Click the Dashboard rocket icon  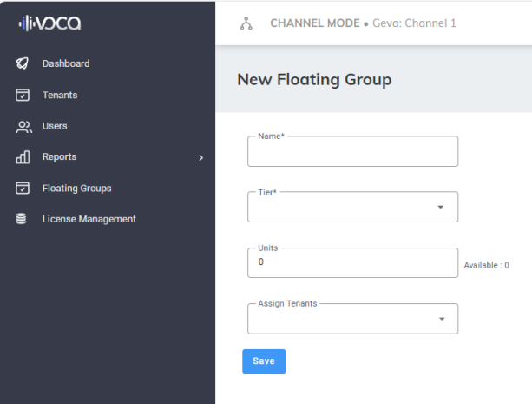click(23, 63)
